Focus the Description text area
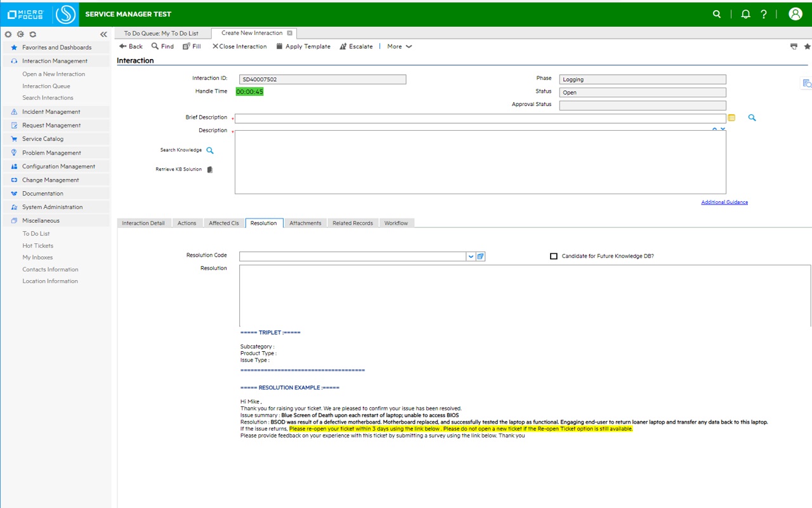This screenshot has height=508, width=812. [x=480, y=162]
